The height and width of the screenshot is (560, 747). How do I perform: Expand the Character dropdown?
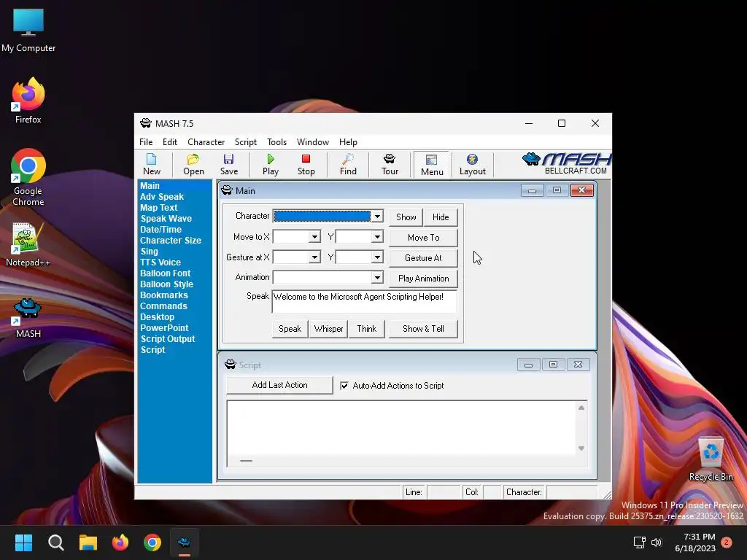(x=377, y=216)
